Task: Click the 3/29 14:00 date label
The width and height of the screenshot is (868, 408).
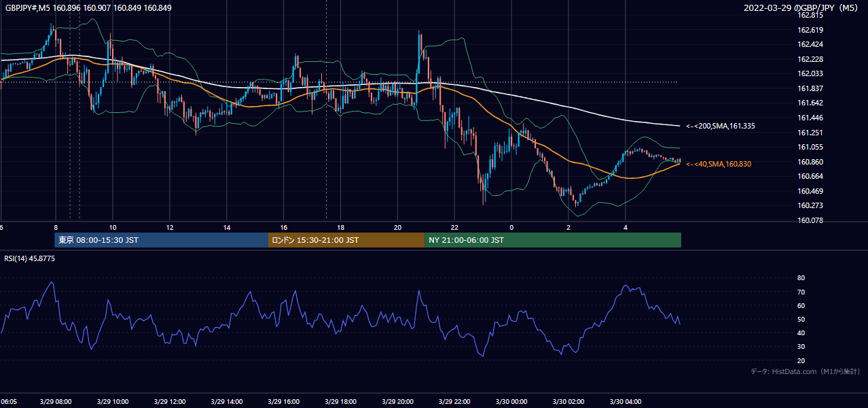Action: coord(226,401)
